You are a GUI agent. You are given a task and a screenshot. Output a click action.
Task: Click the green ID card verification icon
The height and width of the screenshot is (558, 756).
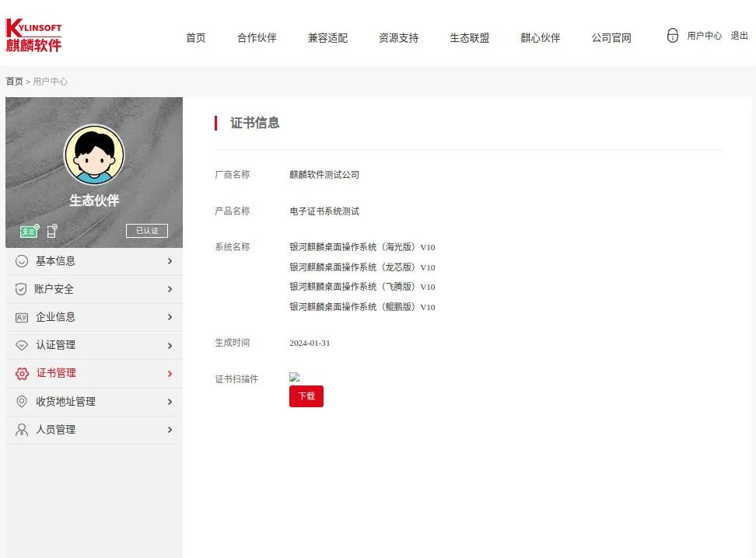(x=30, y=231)
